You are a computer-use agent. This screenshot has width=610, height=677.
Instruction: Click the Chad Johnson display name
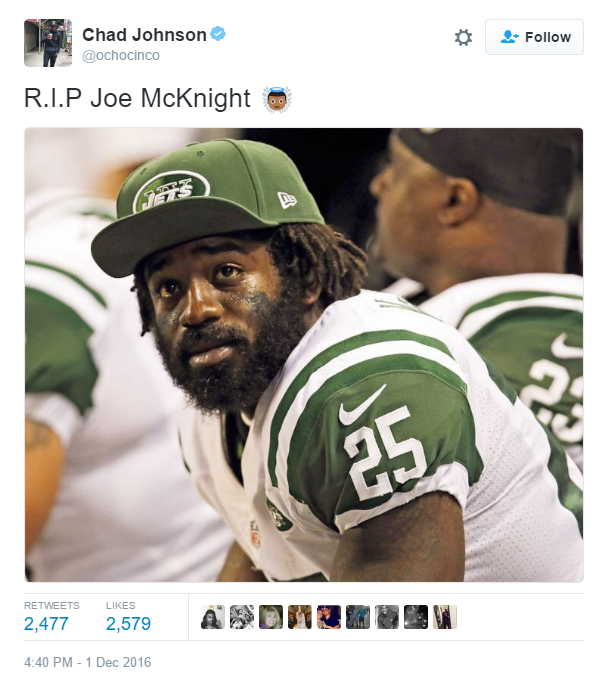click(x=144, y=35)
